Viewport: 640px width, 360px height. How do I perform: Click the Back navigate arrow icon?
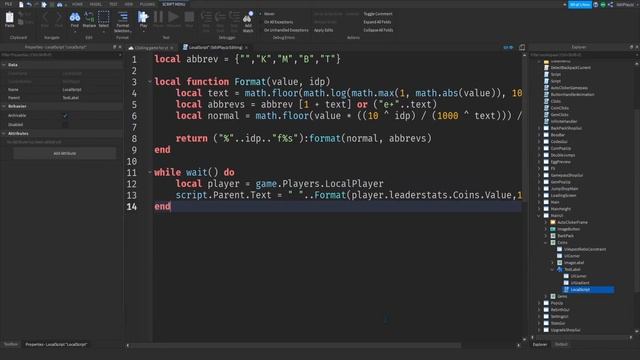click(x=45, y=17)
